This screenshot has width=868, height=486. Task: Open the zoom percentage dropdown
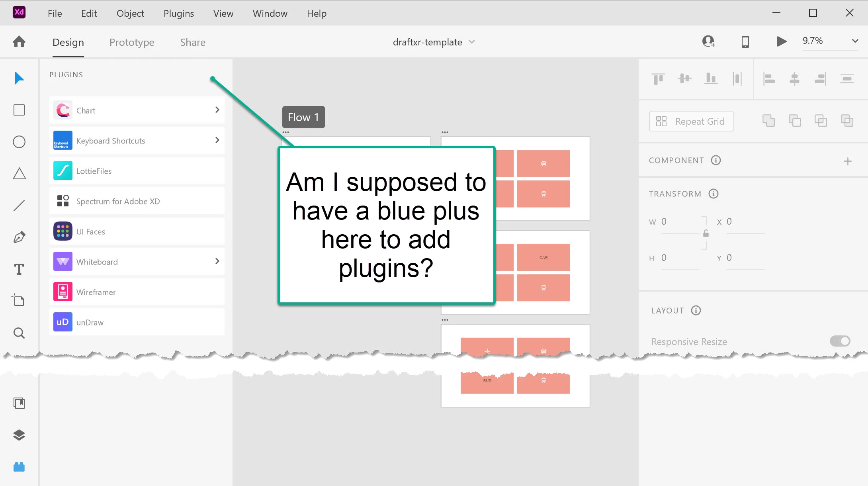pyautogui.click(x=855, y=41)
